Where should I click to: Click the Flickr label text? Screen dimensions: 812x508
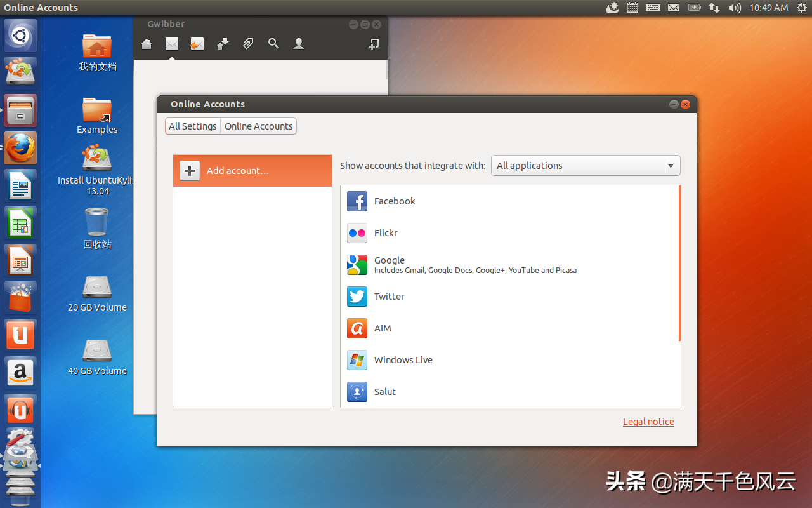point(386,233)
